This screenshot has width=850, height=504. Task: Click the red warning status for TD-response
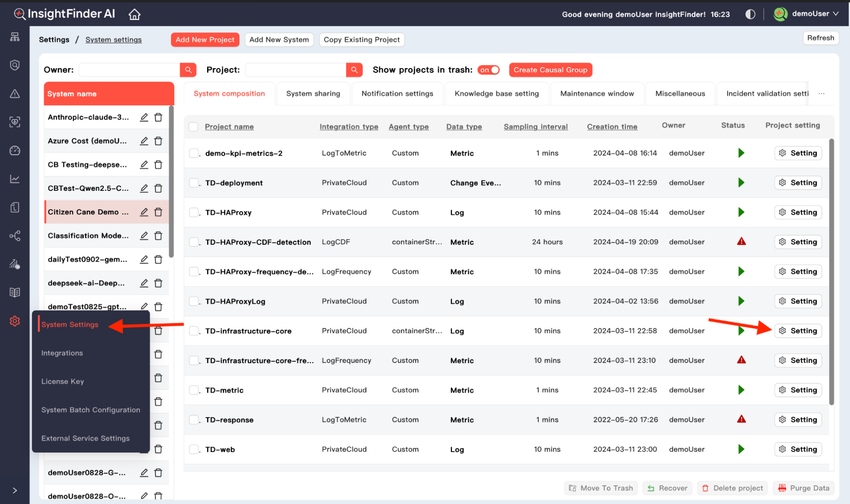[x=741, y=419]
